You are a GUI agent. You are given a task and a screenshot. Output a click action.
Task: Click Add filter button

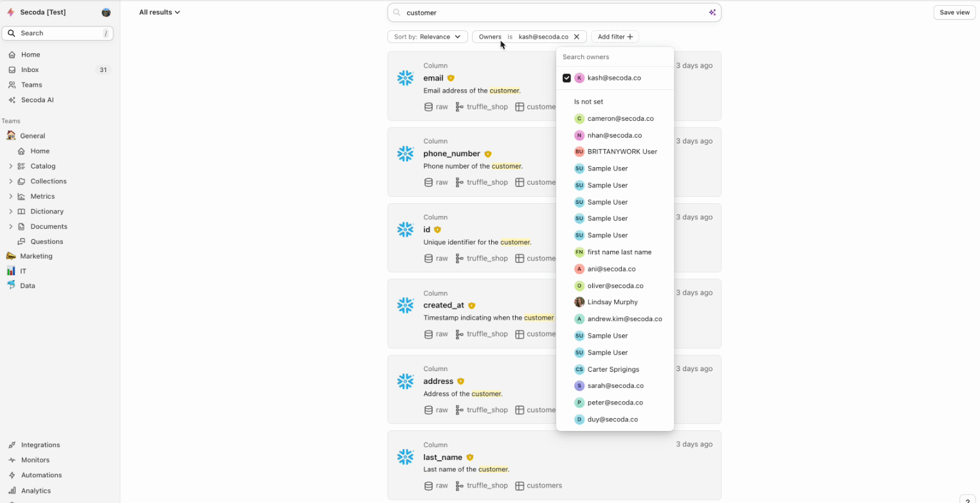point(615,37)
